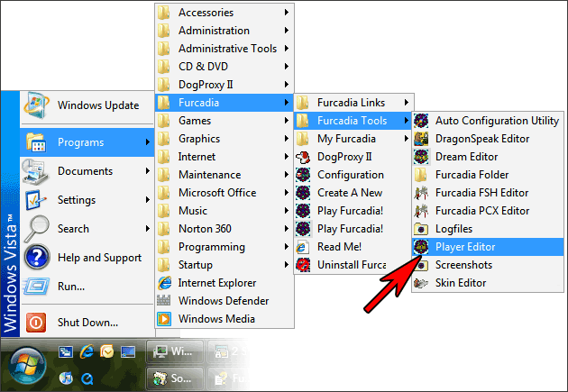
Task: Click the red Shut Down icon
Action: 36,322
